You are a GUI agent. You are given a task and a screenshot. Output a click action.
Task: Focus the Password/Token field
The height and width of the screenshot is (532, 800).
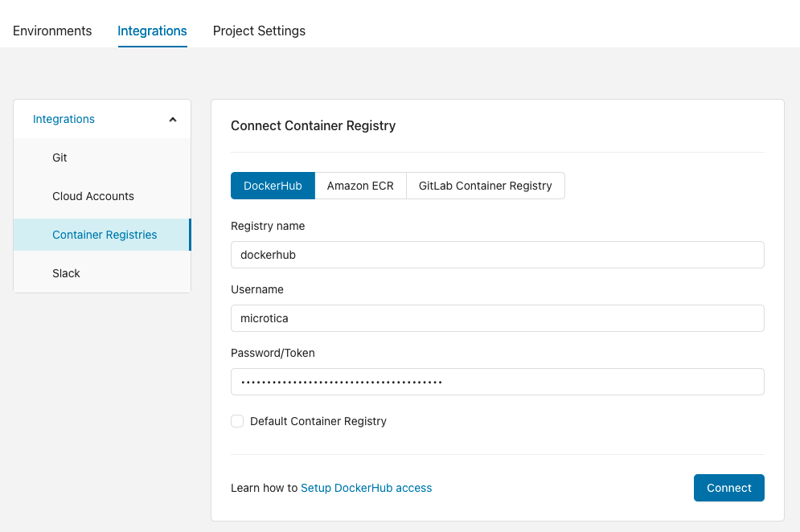point(498,382)
